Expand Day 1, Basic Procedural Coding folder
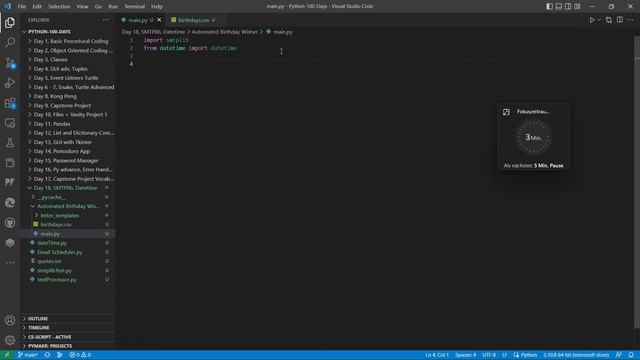 [x=68, y=41]
